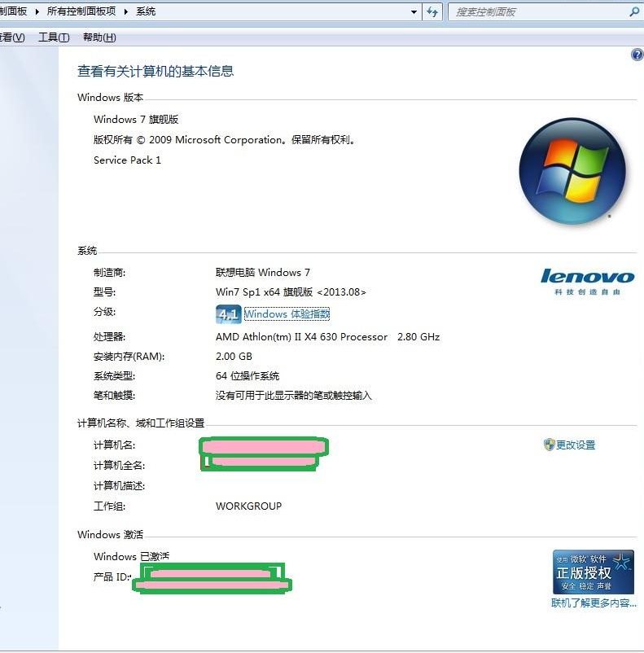Viewport: 644px width, 653px height.
Task: Click in the 搜索控制面板 search field
Action: pos(537,12)
